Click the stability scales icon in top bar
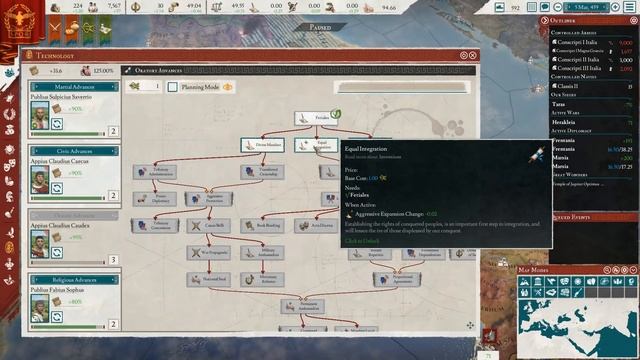This screenshot has width=640, height=360. 217,7
